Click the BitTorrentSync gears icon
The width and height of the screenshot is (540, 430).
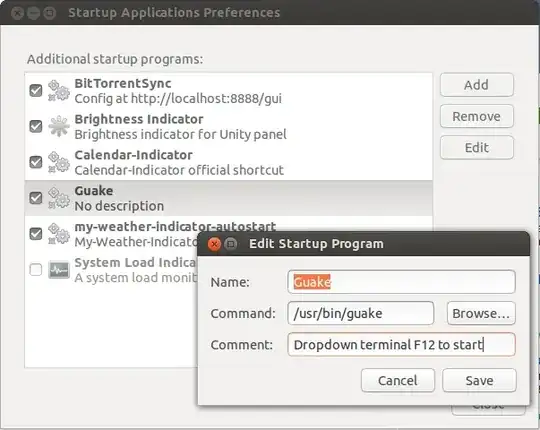[x=59, y=91]
